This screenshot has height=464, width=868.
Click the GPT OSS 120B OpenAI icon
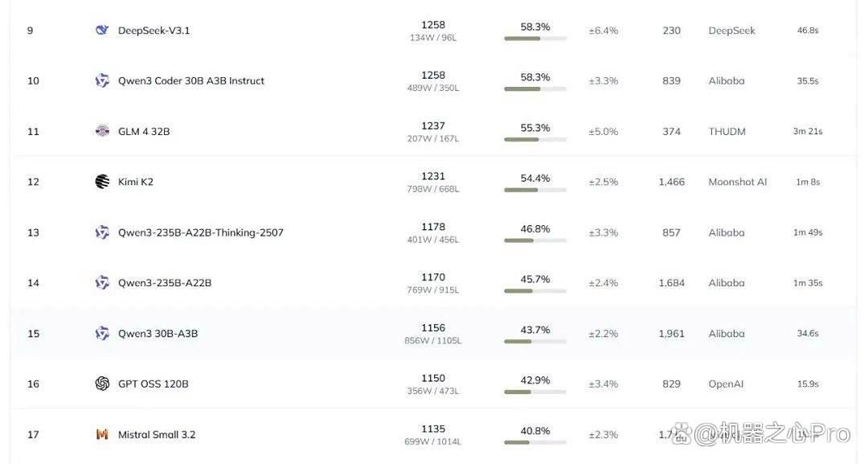click(102, 384)
